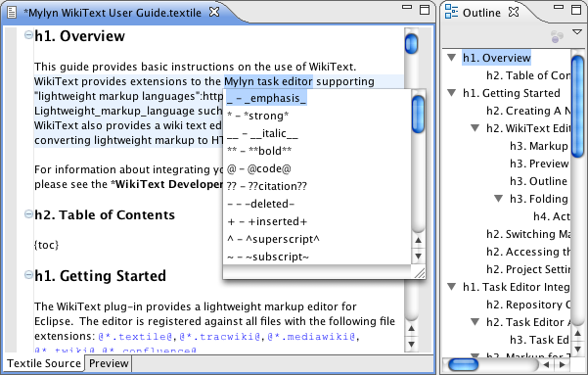
Task: Collapse h1. Task Editor Integ node in Outline
Action: (x=451, y=287)
